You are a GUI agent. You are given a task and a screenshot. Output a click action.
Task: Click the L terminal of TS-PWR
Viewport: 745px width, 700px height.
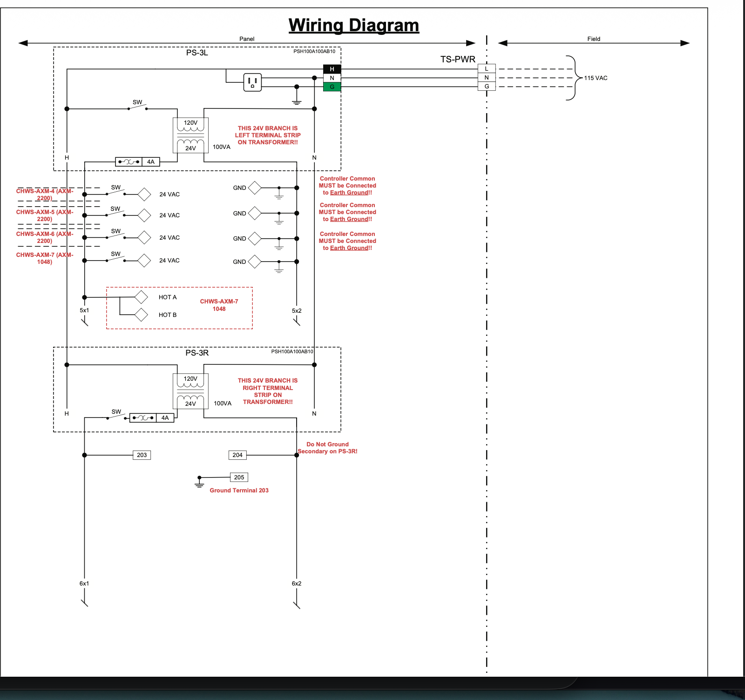[487, 69]
